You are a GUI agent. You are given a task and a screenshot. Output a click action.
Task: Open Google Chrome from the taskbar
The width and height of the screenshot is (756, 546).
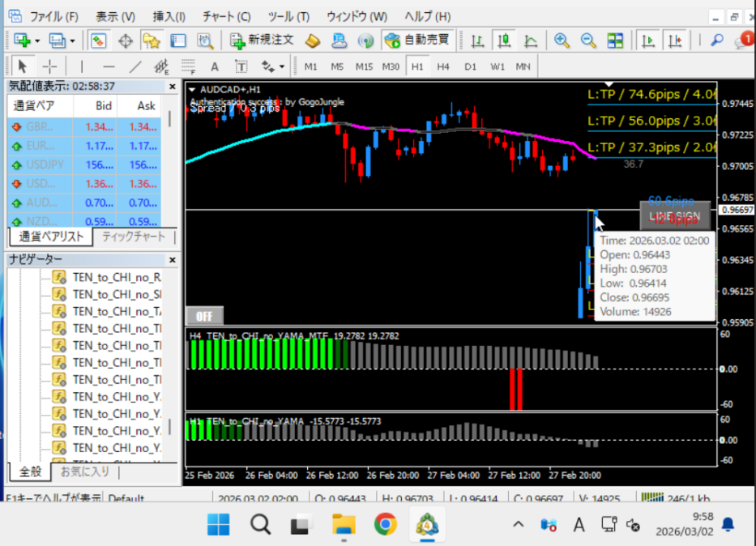(385, 525)
